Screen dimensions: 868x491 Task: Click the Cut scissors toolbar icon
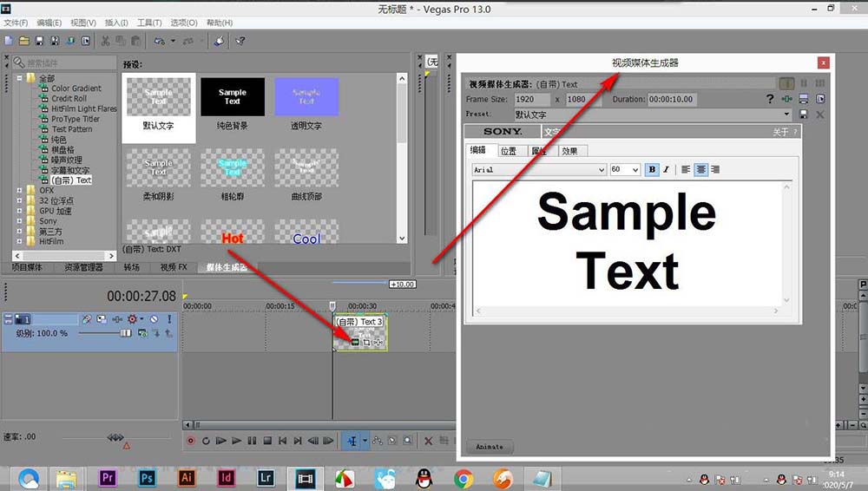click(105, 41)
